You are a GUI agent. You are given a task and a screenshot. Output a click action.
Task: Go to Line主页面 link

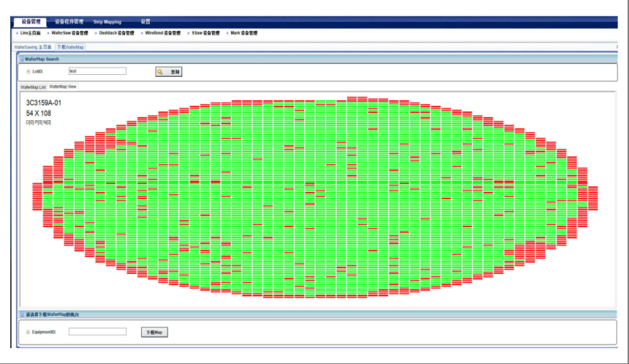[x=30, y=33]
